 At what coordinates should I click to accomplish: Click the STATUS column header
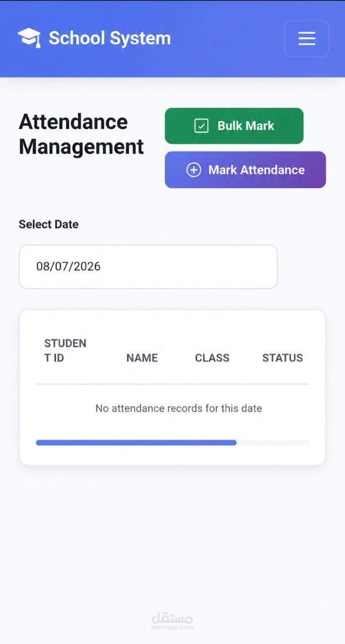[x=283, y=358]
